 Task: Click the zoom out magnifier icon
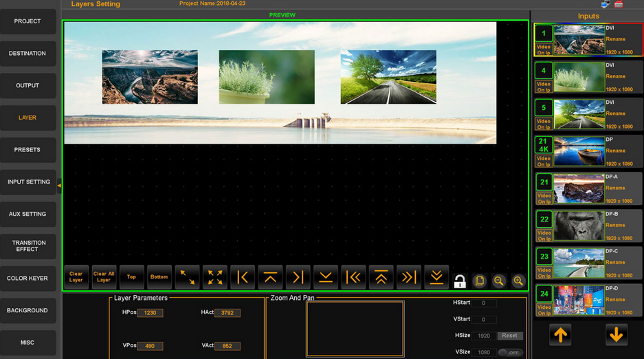pyautogui.click(x=498, y=281)
